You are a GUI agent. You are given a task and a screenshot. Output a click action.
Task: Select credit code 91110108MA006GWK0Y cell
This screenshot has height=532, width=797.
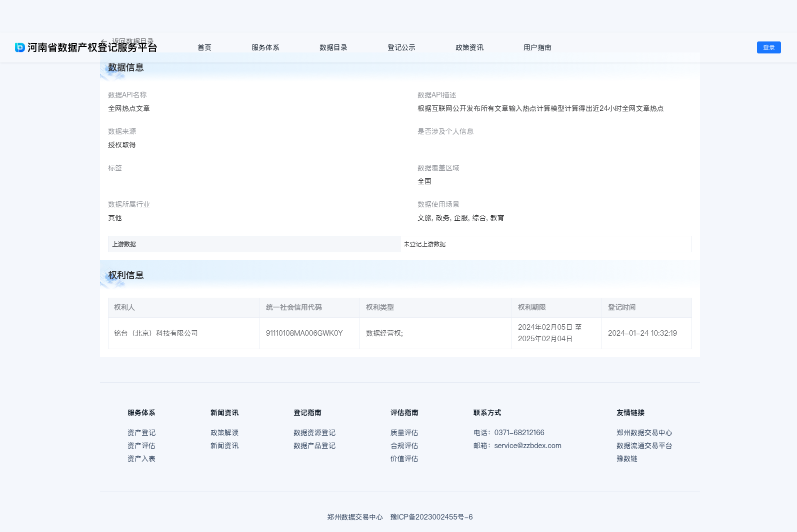coord(309,333)
